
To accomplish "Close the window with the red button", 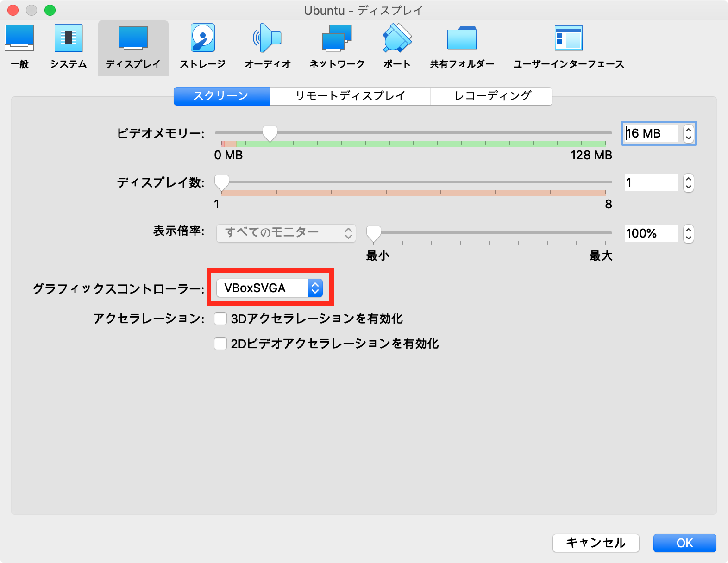I will pyautogui.click(x=13, y=10).
